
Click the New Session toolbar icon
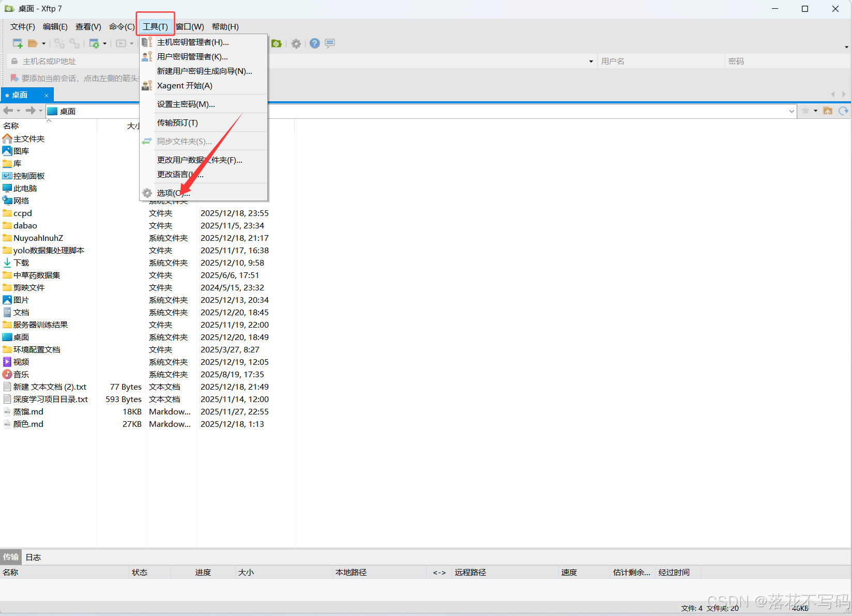[18, 43]
